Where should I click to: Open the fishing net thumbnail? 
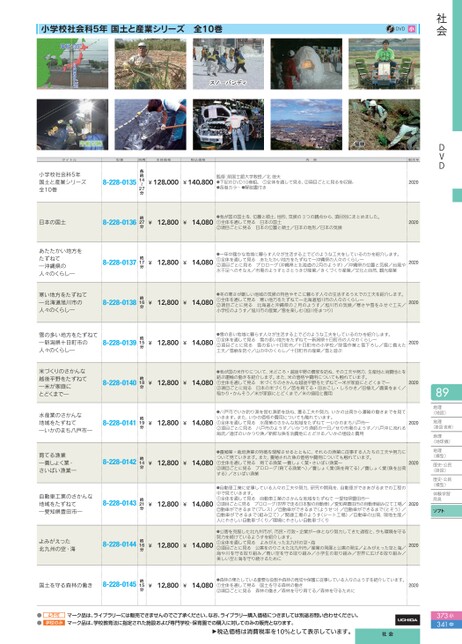[x=150, y=124]
